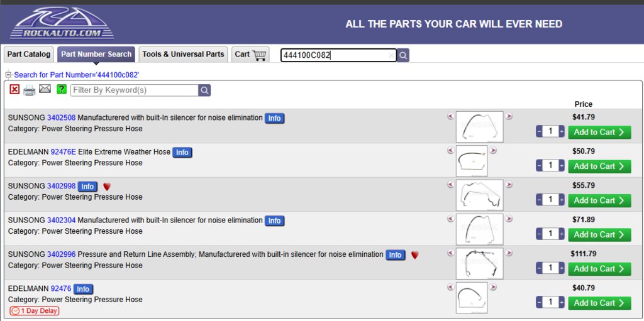
Task: Open part number link 3402304
Action: coord(61,220)
